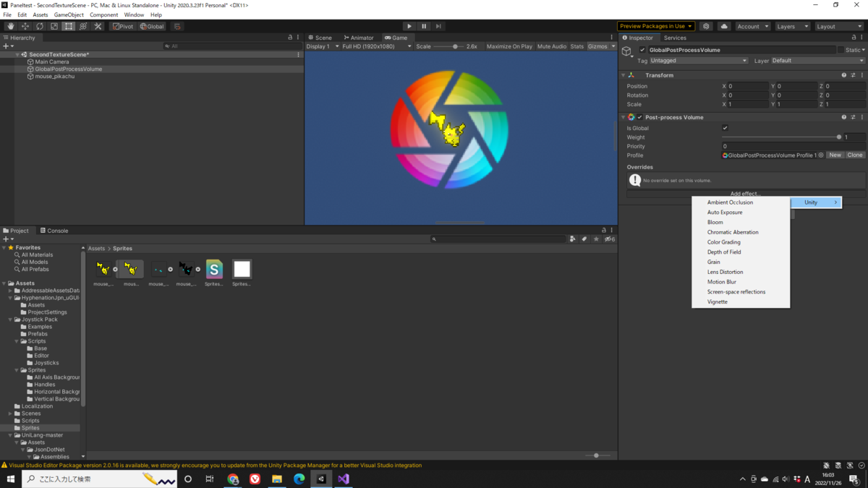Image resolution: width=868 pixels, height=488 pixels.
Task: Select the Rect tool
Action: tap(68, 26)
